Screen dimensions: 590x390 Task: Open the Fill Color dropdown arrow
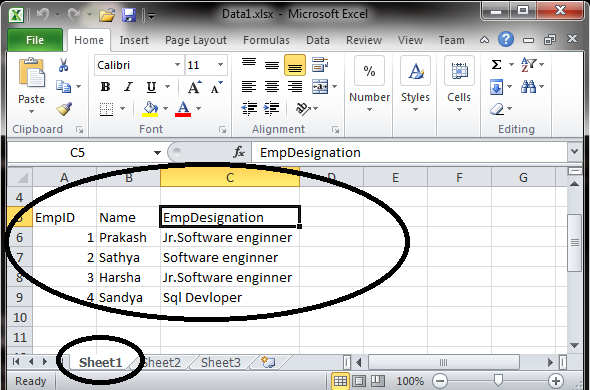[x=166, y=109]
